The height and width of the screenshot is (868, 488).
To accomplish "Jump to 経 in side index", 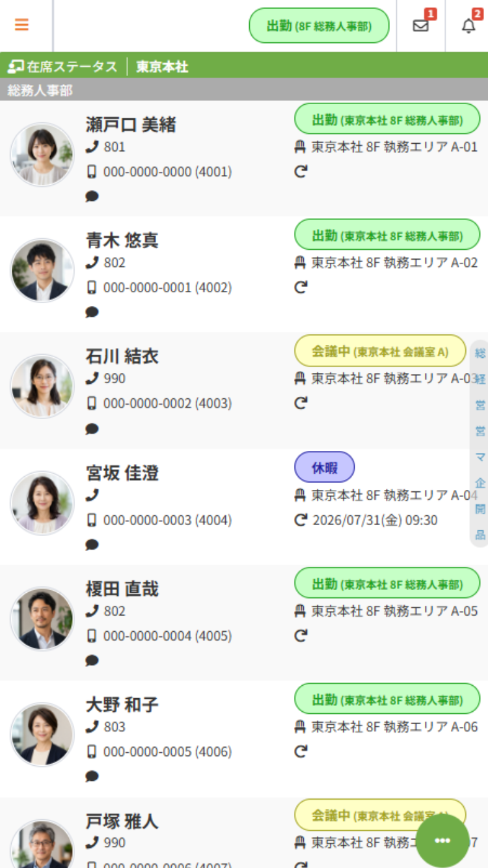I will pyautogui.click(x=480, y=379).
